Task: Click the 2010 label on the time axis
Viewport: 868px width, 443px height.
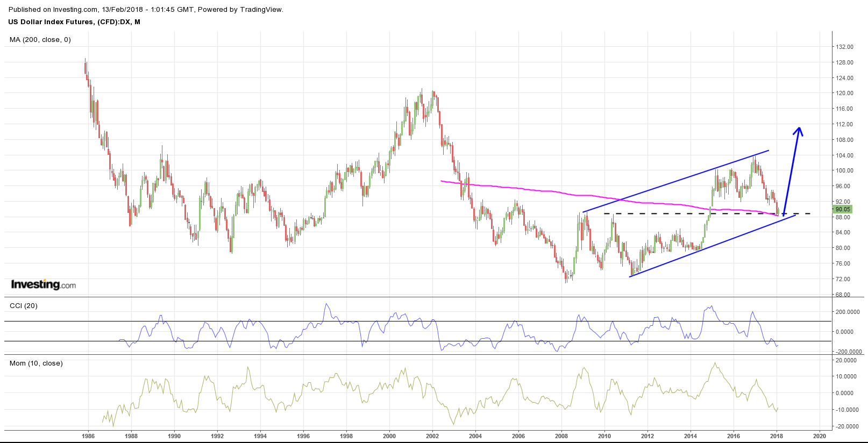Action: pos(604,436)
